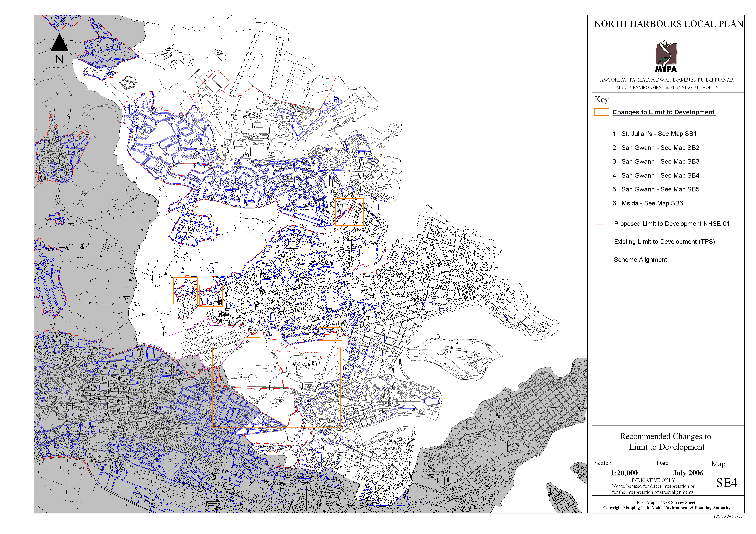Click 'Base Maps - 1988 Survey Sheets' text
The image size is (756, 534).
pos(666,503)
